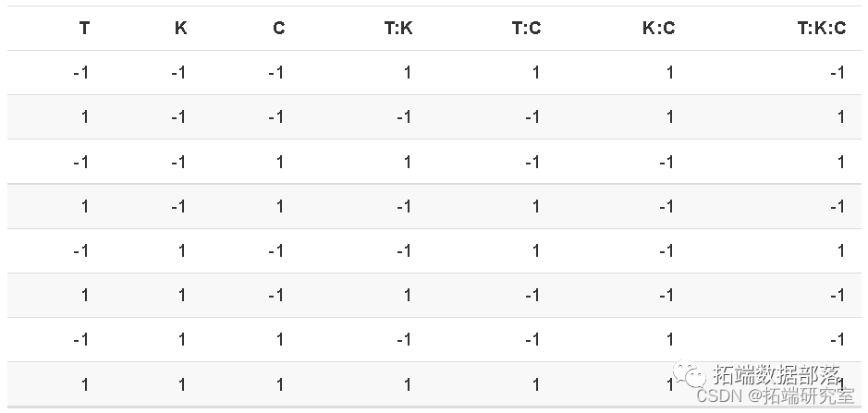868x413 pixels.
Task: Click the T:K:C cell in first data row
Action: click(x=836, y=73)
